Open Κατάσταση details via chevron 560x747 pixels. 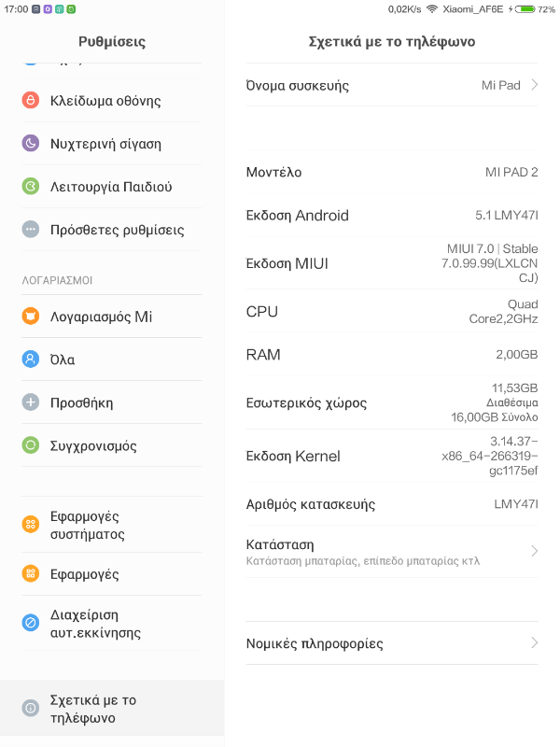click(x=534, y=551)
